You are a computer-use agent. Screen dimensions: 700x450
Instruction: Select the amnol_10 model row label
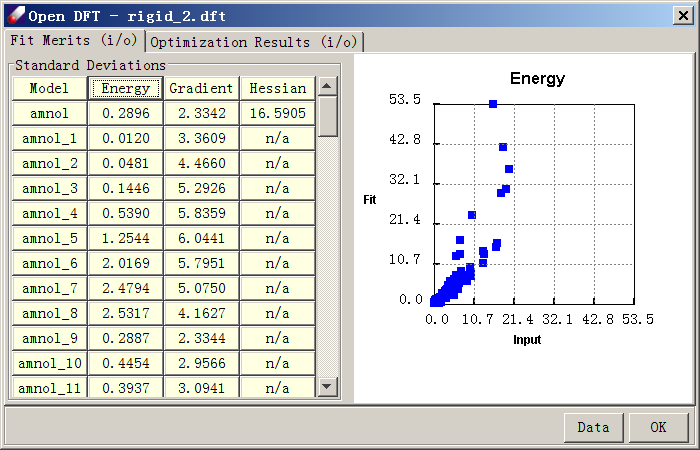point(49,363)
